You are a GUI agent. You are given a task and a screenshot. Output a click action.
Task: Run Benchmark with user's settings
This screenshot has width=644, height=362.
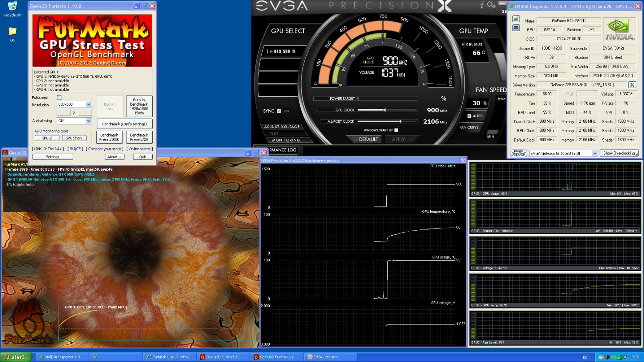coord(125,124)
